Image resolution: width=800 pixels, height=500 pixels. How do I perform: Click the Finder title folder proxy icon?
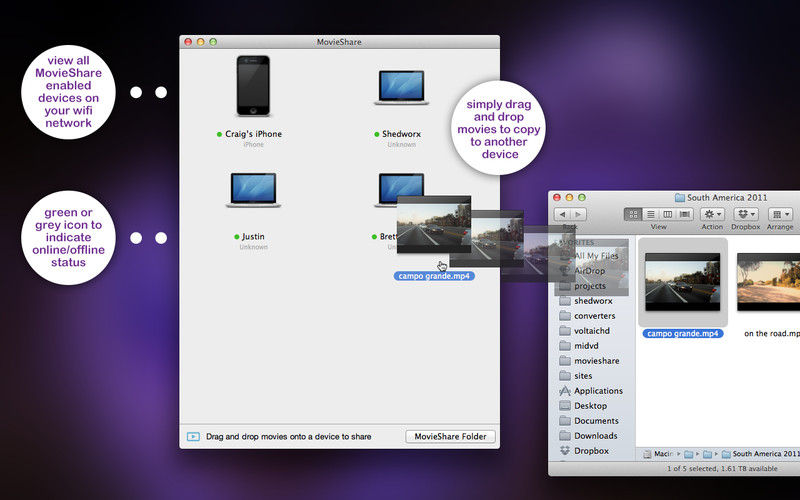680,197
